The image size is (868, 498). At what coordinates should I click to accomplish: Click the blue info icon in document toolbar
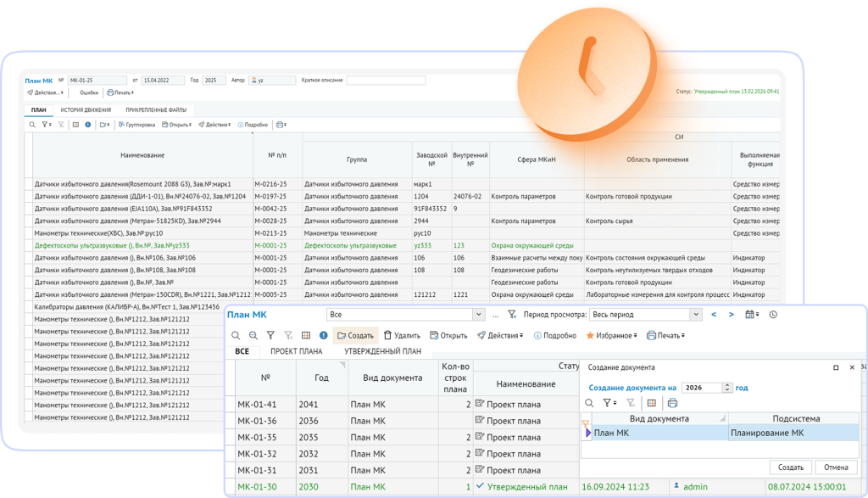coord(88,125)
